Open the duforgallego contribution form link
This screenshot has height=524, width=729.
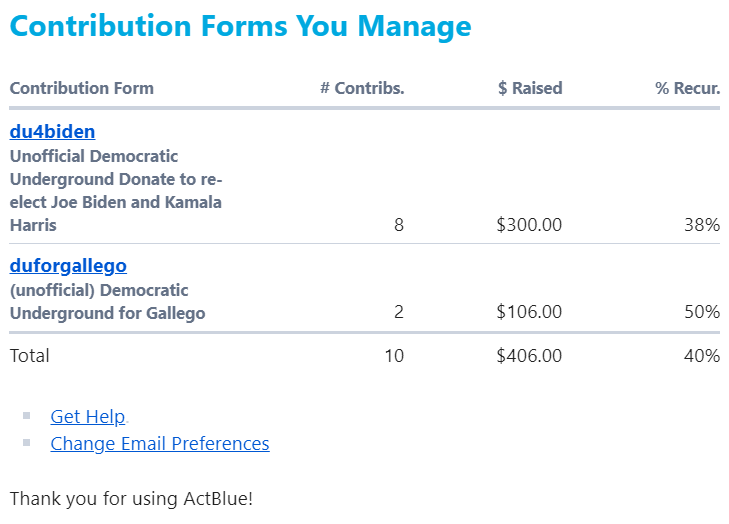68,266
